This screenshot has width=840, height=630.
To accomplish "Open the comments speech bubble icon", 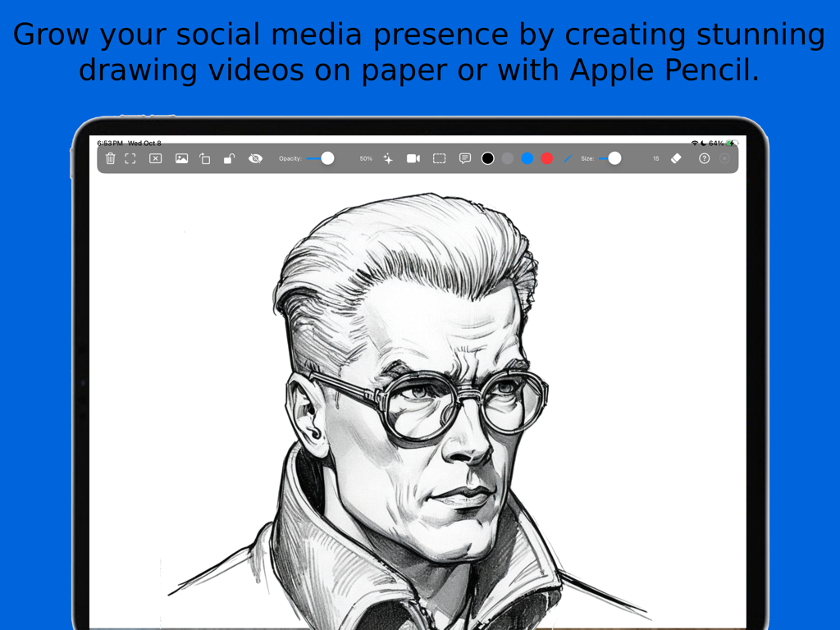I will click(465, 158).
